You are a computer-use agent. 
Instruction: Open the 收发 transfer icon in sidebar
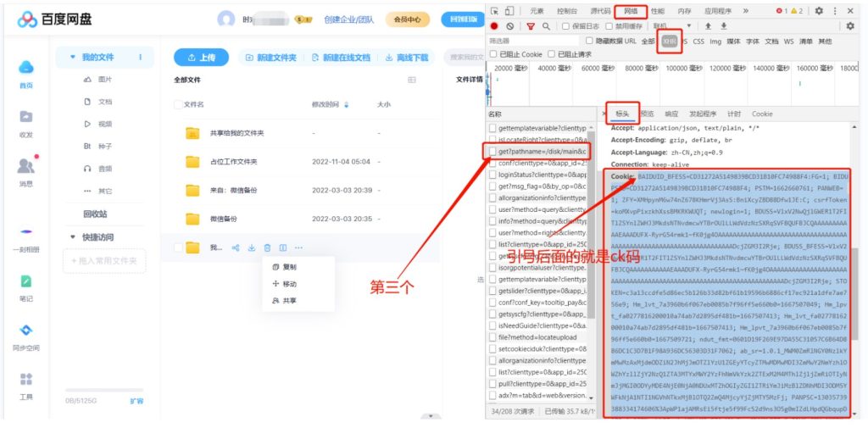click(x=26, y=116)
